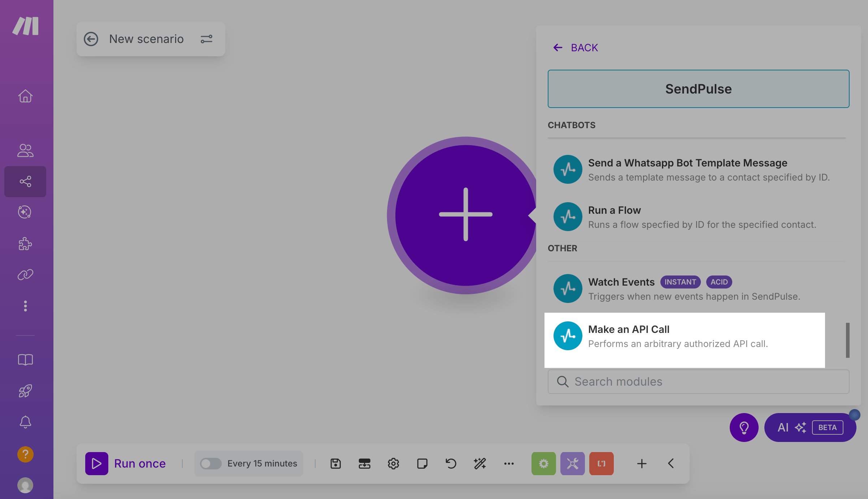Open scenario settings gear icon

click(x=393, y=464)
